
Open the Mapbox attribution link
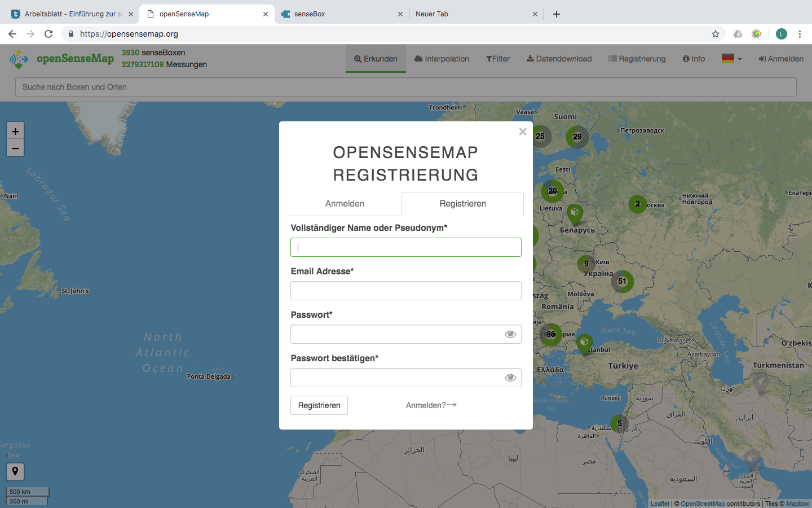point(797,503)
